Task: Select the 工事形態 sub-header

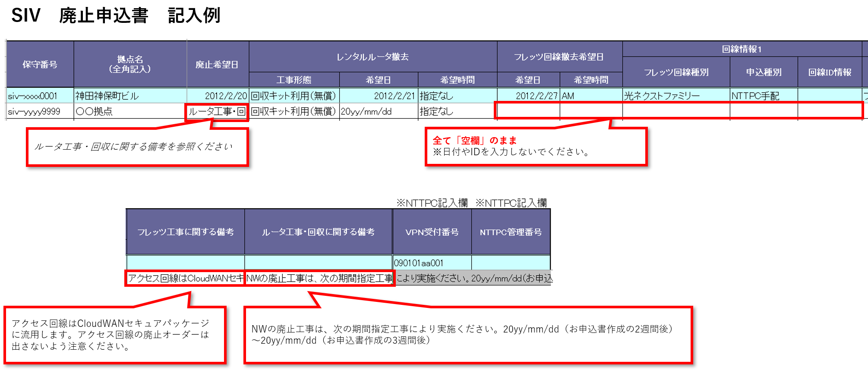Action: point(294,80)
